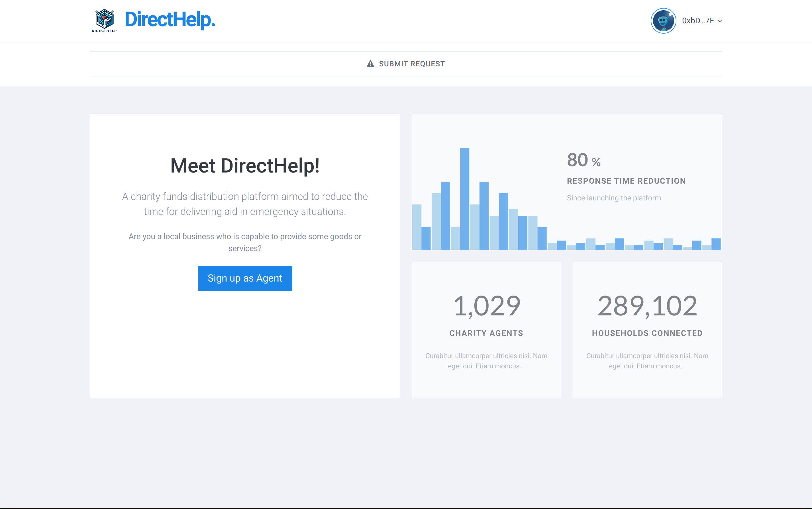The image size is (812, 509).
Task: Expand the 0xbD...7E account dropdown chevron
Action: [x=720, y=21]
